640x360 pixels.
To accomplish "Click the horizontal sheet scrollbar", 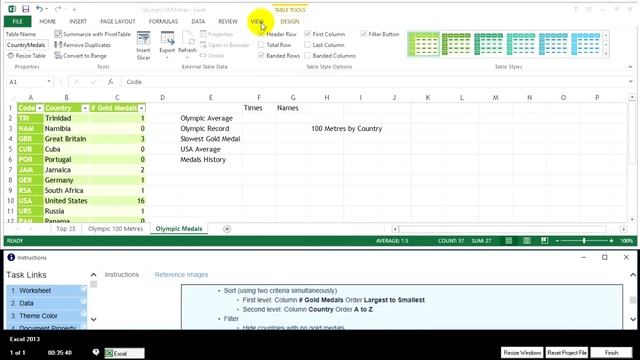I will [x=502, y=229].
